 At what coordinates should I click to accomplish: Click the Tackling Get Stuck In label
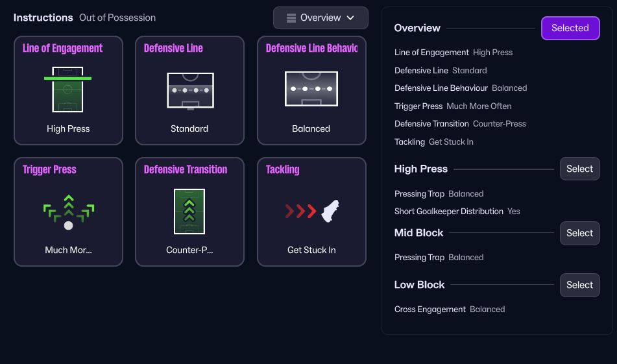click(311, 250)
